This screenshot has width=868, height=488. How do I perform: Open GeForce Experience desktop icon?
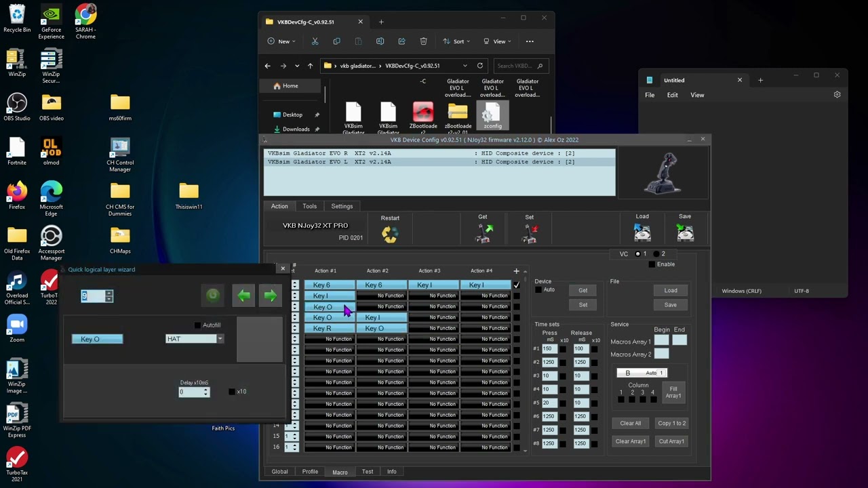click(x=51, y=22)
